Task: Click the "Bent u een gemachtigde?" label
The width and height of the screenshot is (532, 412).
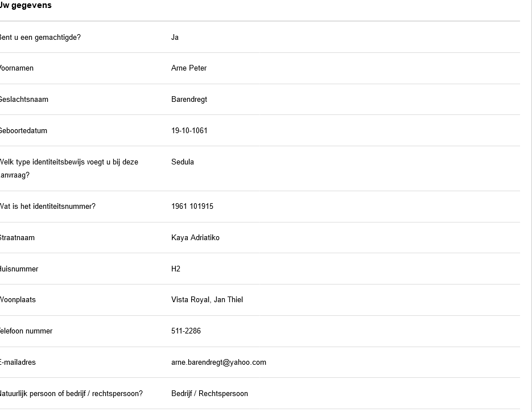Action: pos(40,38)
